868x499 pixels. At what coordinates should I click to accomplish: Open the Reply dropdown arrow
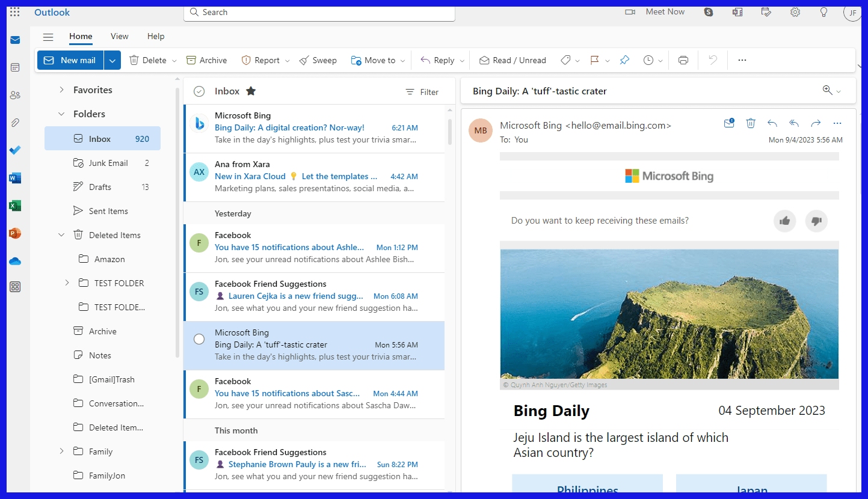pyautogui.click(x=462, y=61)
